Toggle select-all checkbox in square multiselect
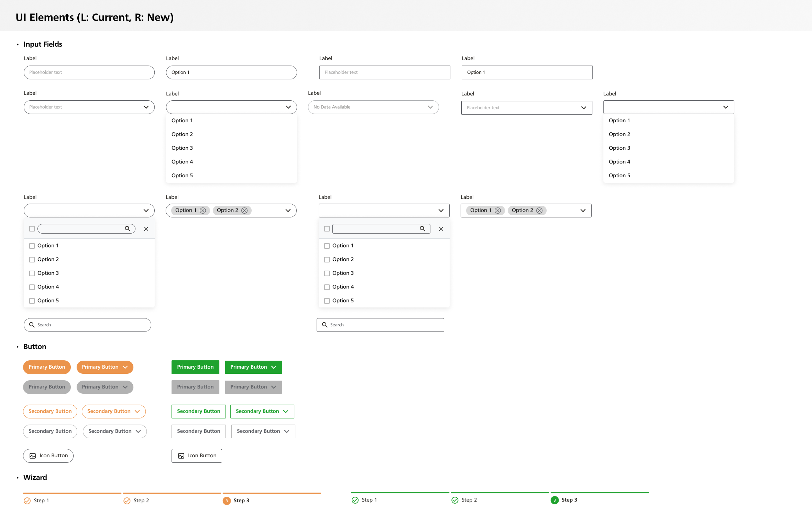Viewport: 812px width, 506px height. (327, 229)
